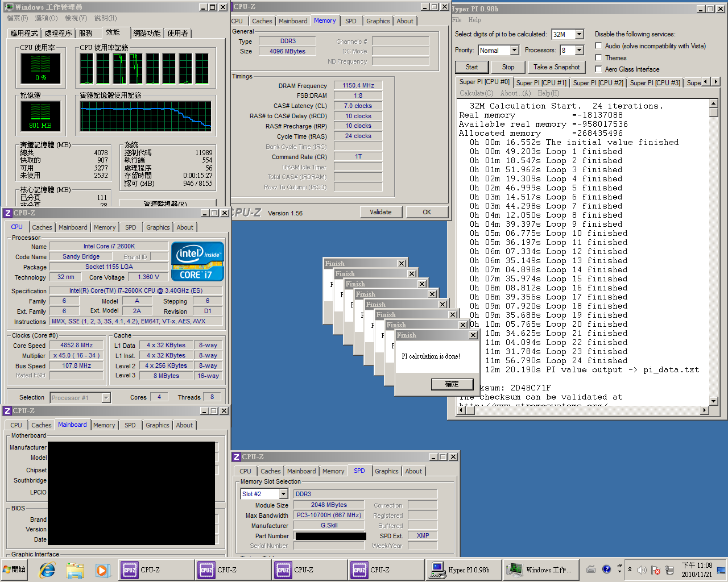Click the Max Bandwidth value PC3-10700H
The width and height of the screenshot is (728, 582).
pyautogui.click(x=329, y=516)
